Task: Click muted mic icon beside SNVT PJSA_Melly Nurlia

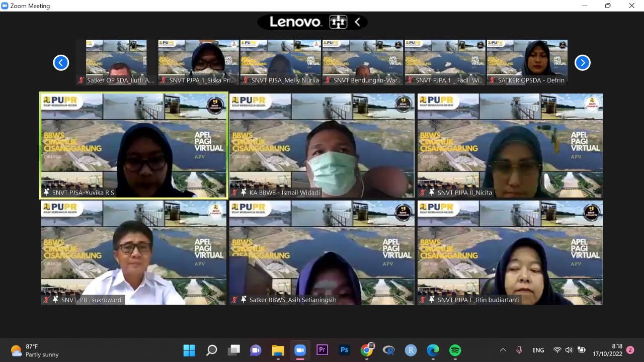Action: (x=245, y=80)
